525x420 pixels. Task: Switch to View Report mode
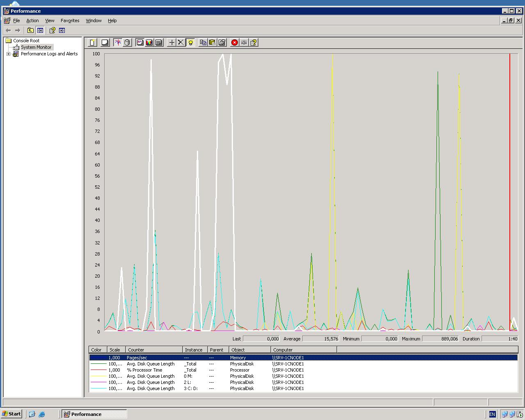pos(159,42)
